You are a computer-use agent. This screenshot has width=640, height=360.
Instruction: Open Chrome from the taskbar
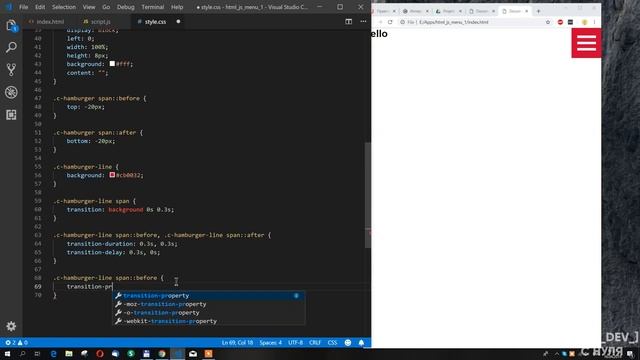(x=162, y=353)
